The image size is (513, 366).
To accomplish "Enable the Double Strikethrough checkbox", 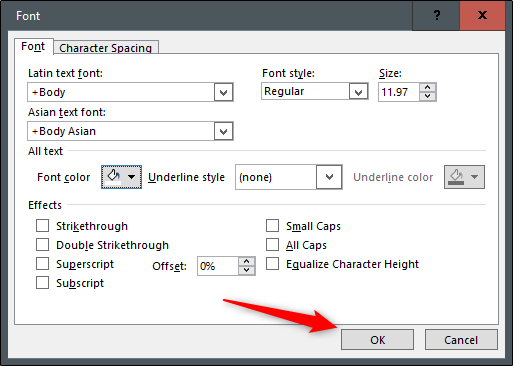I will pos(42,245).
